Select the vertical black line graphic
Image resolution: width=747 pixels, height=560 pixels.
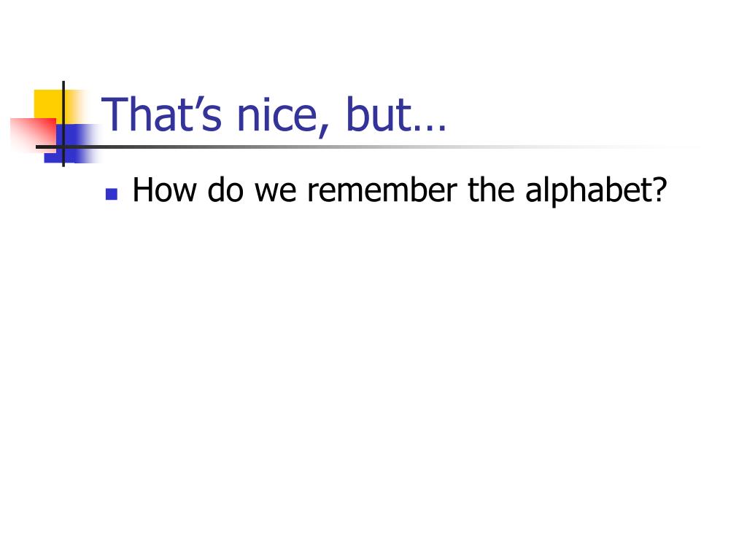[x=63, y=124]
